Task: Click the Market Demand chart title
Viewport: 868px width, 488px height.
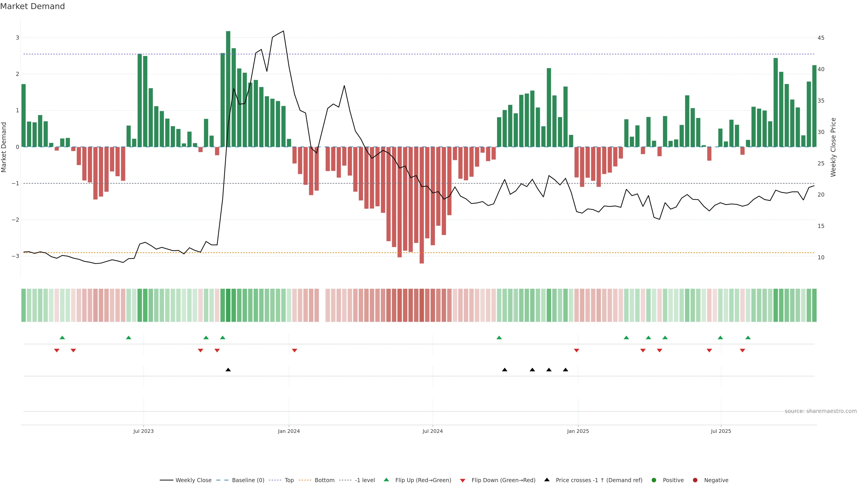Action: click(32, 6)
